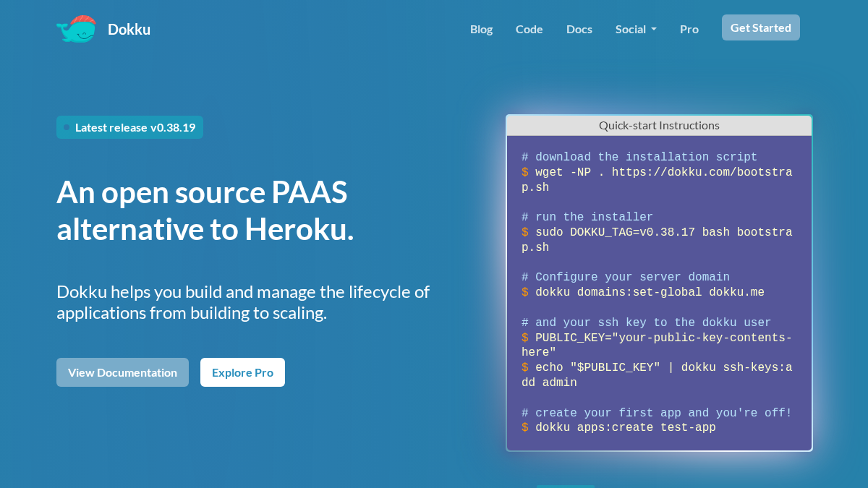868x488 pixels.
Task: Click the '# and your ssh key' comment
Action: pyautogui.click(x=647, y=322)
